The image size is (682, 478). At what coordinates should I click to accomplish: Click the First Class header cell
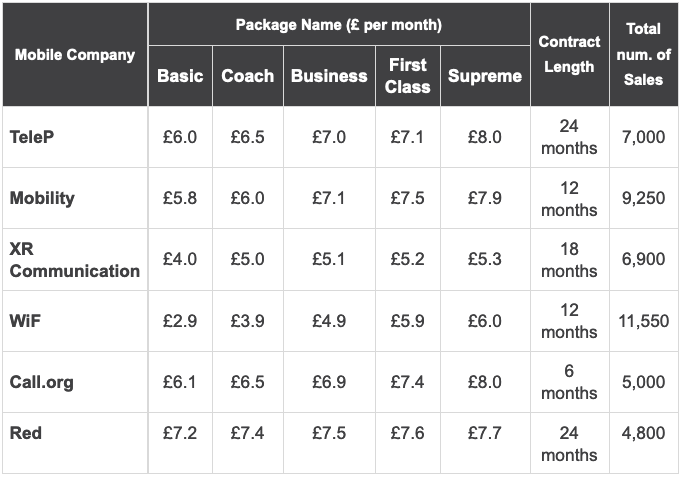tap(408, 76)
